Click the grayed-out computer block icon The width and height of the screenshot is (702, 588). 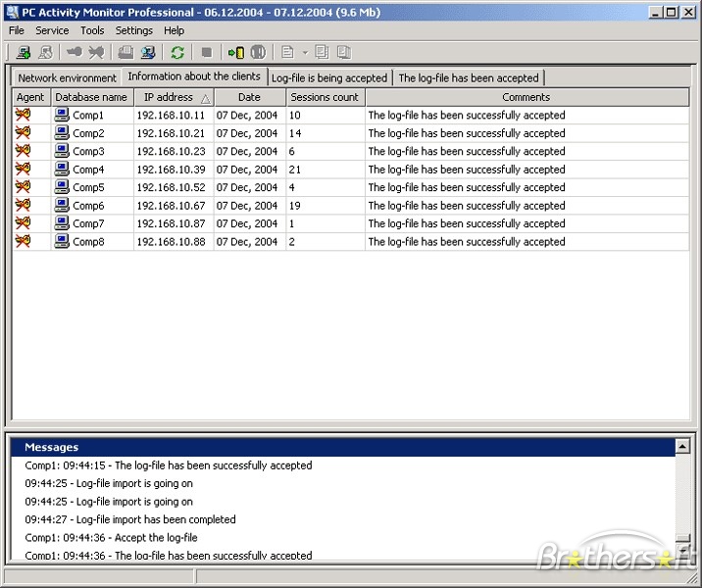46,52
